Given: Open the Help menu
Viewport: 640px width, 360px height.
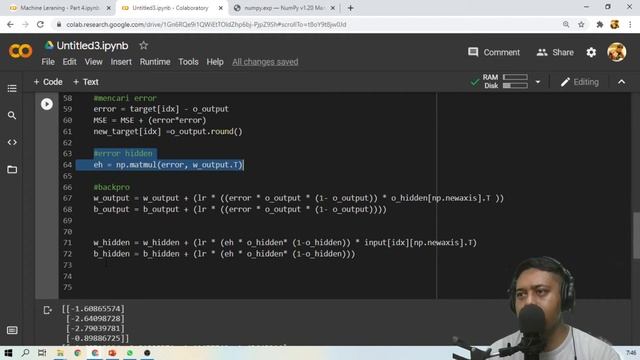Looking at the screenshot, I should (215, 62).
